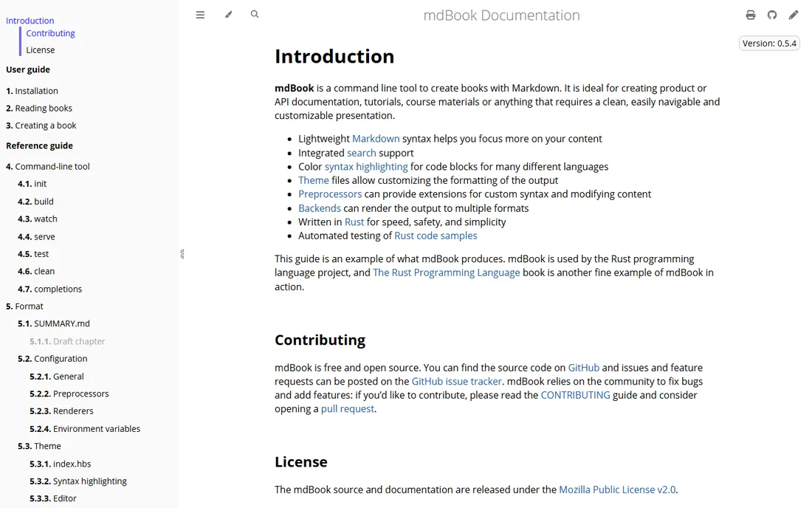Screen dimensions: 812x508
Task: Open 3. Creating a book chapter
Action: tap(41, 126)
